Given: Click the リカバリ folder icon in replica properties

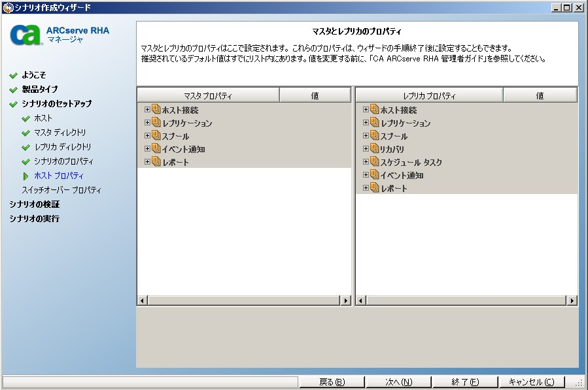Looking at the screenshot, I should coord(375,148).
